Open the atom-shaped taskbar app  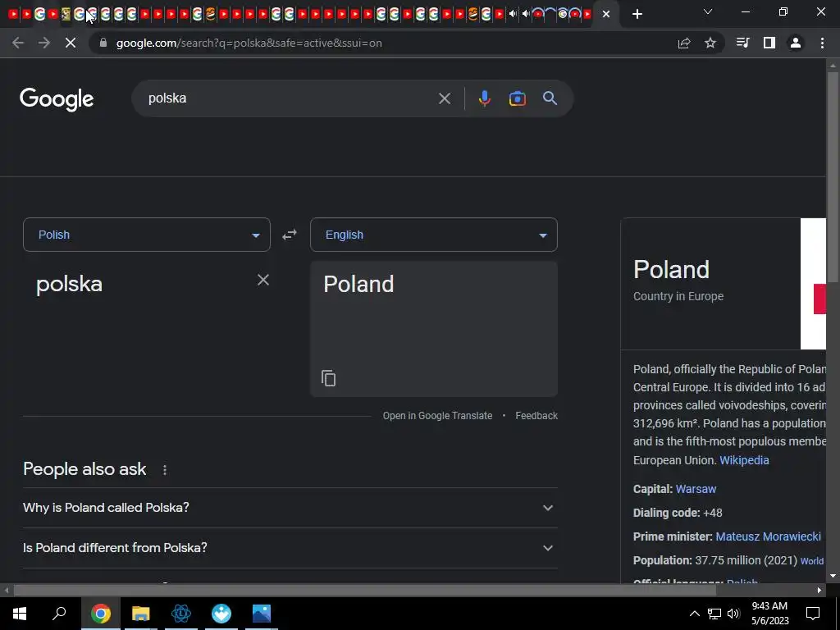(x=181, y=614)
